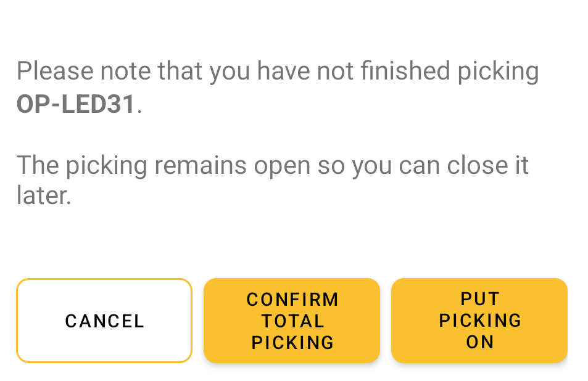Click the Cancel button
The width and height of the screenshot is (588, 381).
(x=104, y=321)
